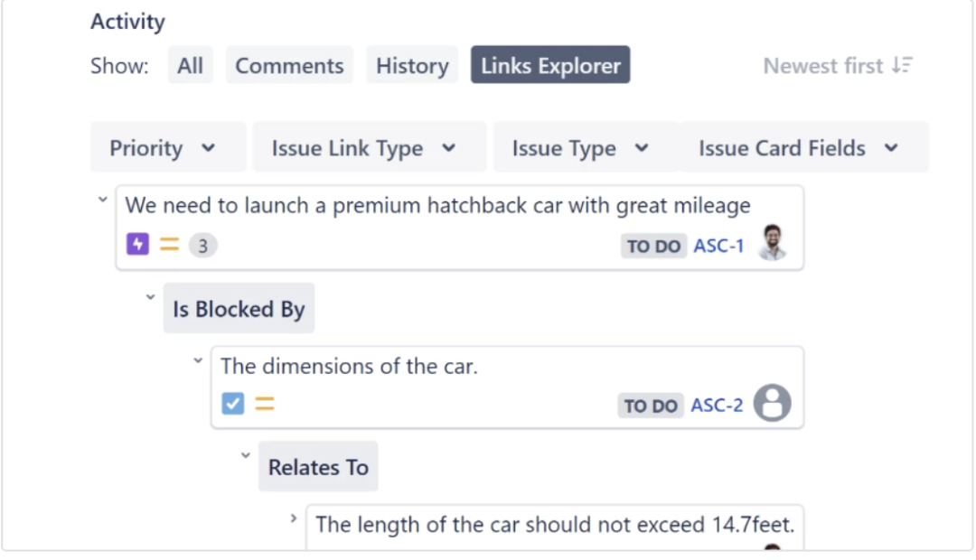Switch to the History tab
This screenshot has width=976, height=560.
[x=412, y=66]
